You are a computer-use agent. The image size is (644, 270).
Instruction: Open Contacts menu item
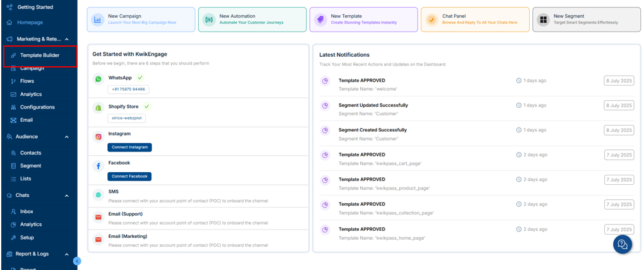[31, 153]
